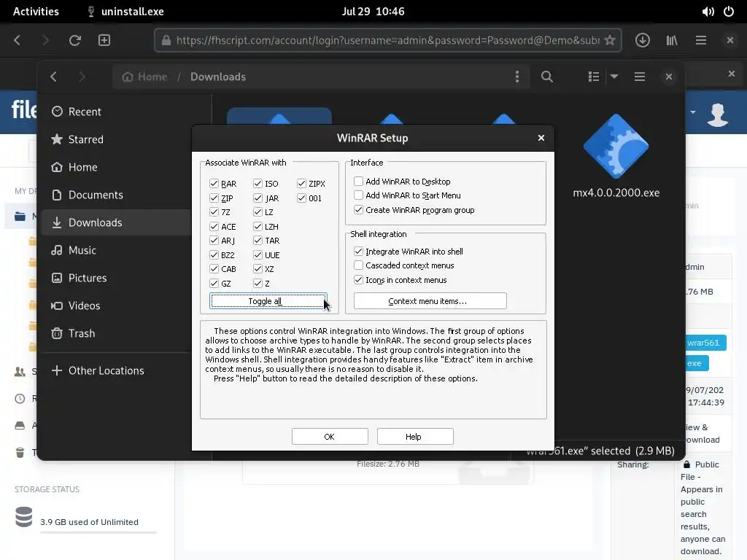Select Downloads in sidebar
Screen dimensions: 747x560
[x=116, y=222]
